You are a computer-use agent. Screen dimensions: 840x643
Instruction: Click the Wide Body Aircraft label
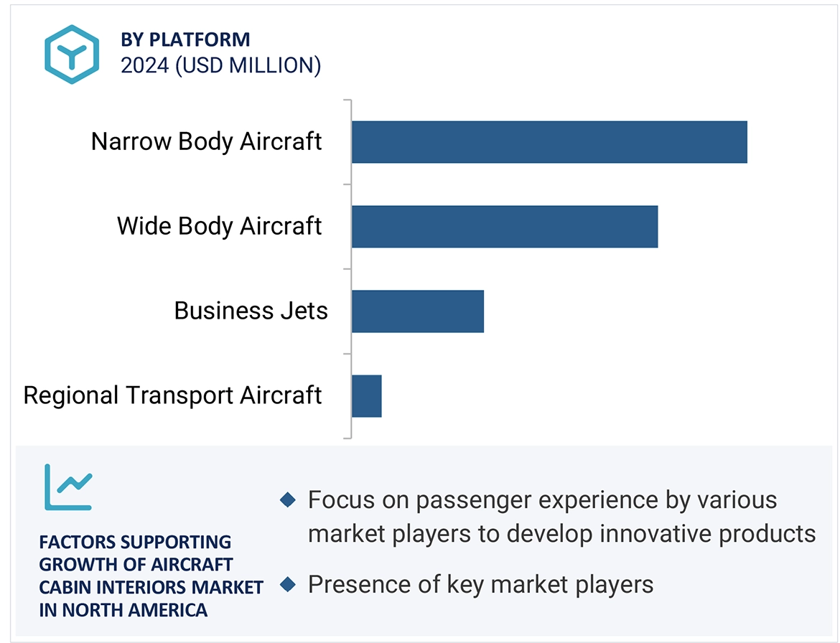[219, 226]
